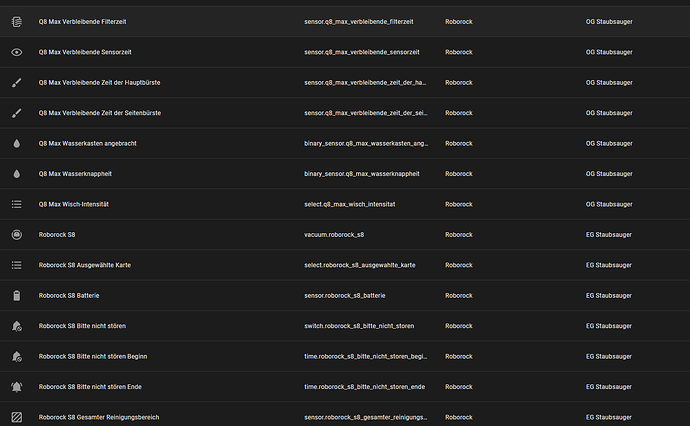Click entity ID switch.roborock_s8_bitte_nicht_storen

[x=359, y=326]
